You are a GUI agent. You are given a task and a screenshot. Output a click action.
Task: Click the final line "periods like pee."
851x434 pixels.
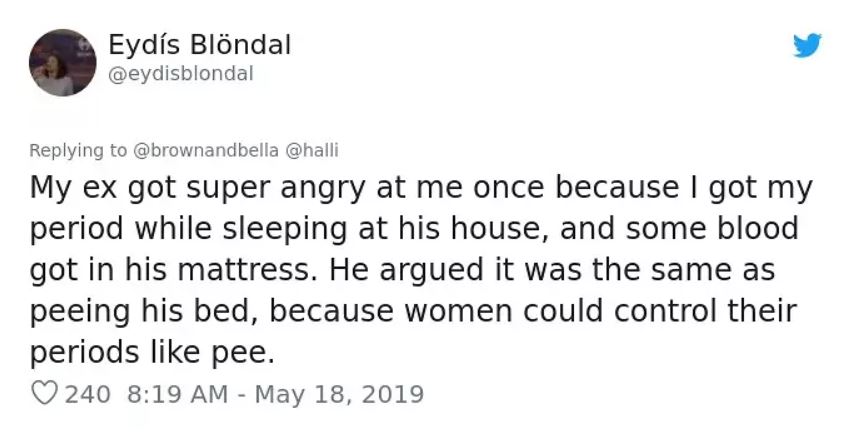[x=150, y=353]
